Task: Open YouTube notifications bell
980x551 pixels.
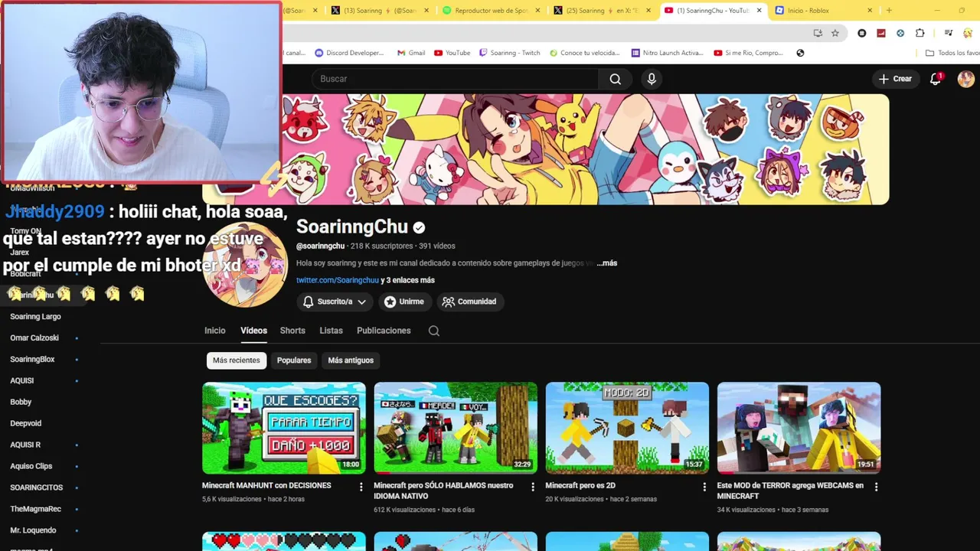Action: 936,79
